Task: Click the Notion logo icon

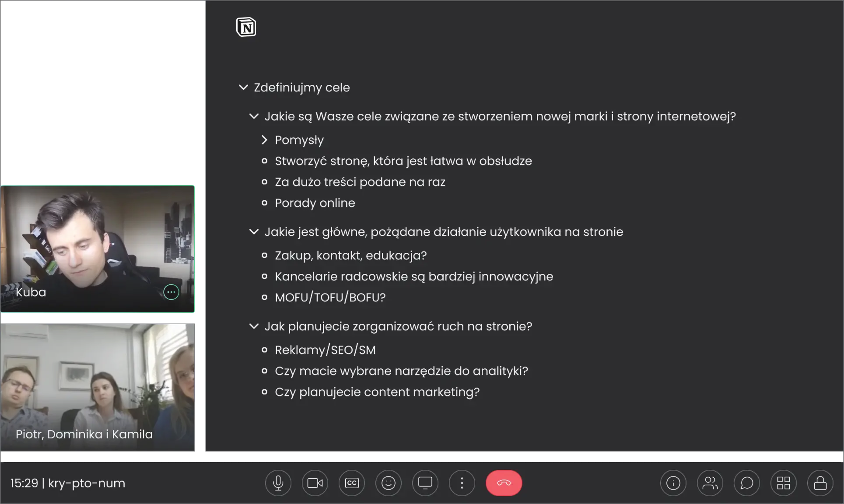Action: tap(246, 27)
